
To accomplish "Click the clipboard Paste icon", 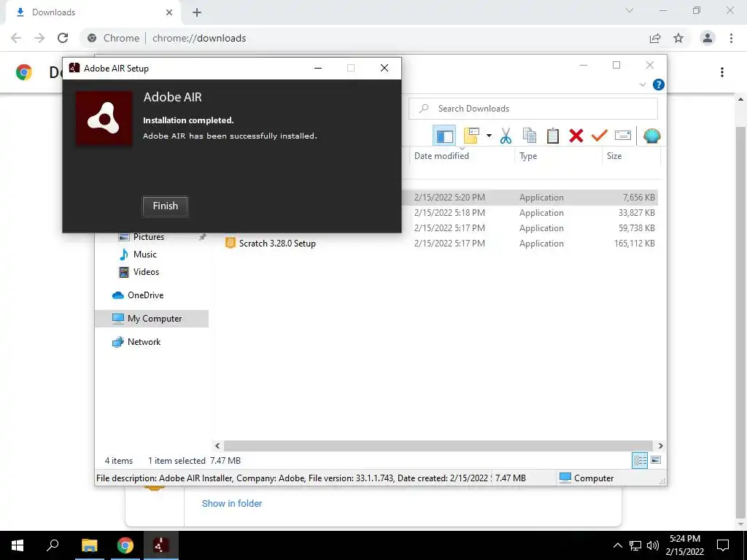I will [553, 136].
